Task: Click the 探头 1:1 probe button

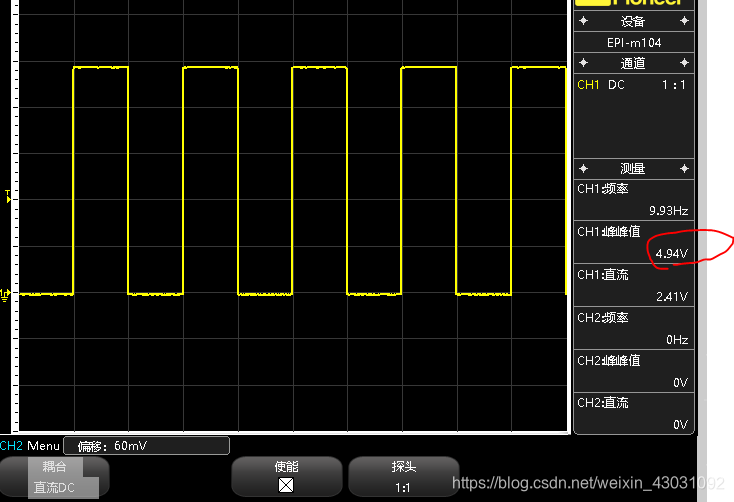Action: point(403,477)
